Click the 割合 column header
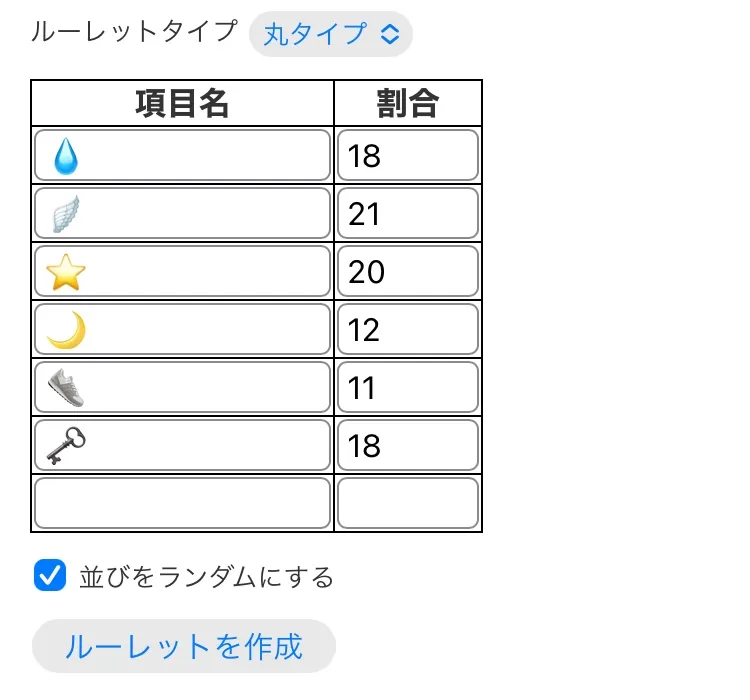This screenshot has height=700, width=750. tap(408, 103)
